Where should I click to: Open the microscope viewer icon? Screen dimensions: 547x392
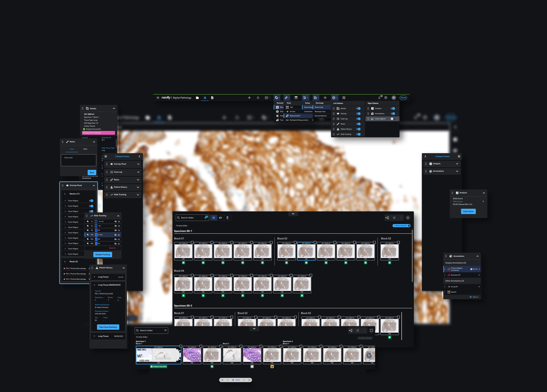pos(204,98)
